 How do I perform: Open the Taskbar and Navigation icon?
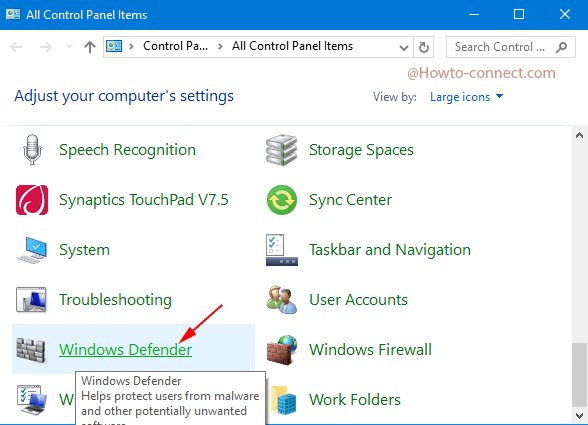[282, 250]
